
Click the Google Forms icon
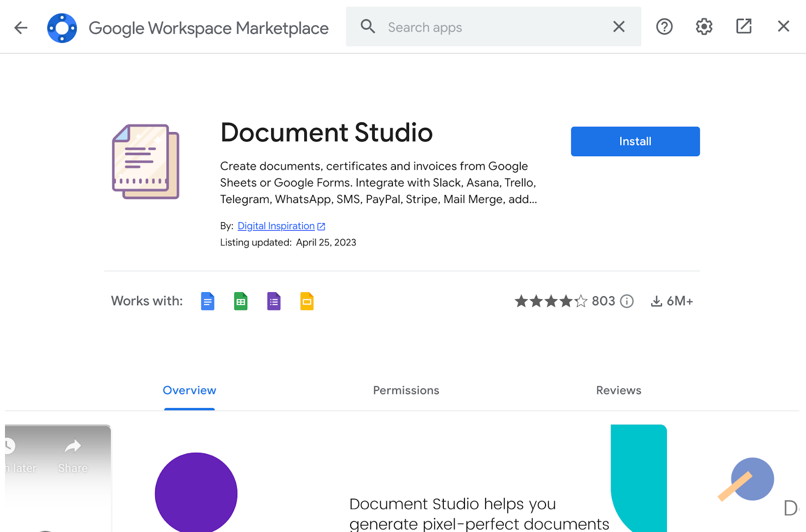[274, 301]
